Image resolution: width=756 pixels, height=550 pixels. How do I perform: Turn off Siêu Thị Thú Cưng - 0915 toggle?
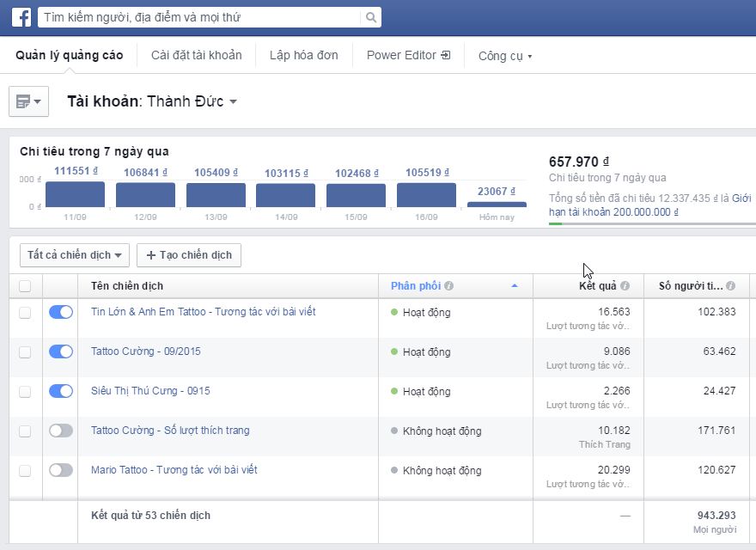tap(61, 391)
